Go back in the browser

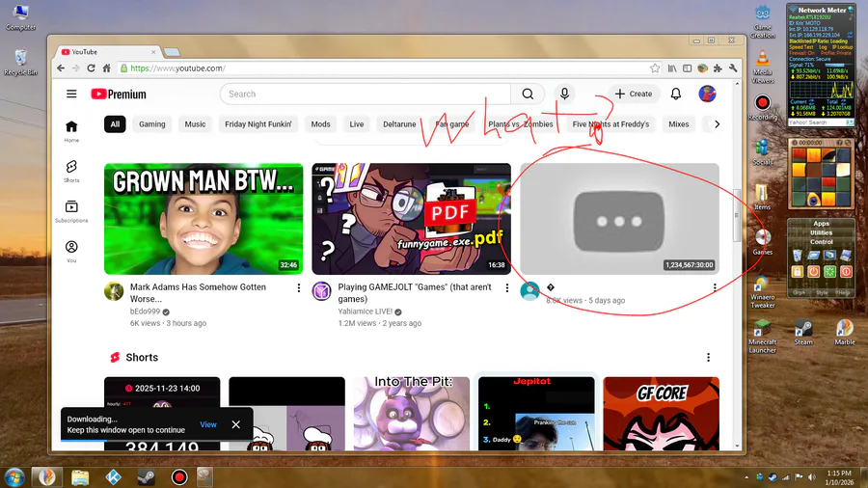pyautogui.click(x=61, y=68)
